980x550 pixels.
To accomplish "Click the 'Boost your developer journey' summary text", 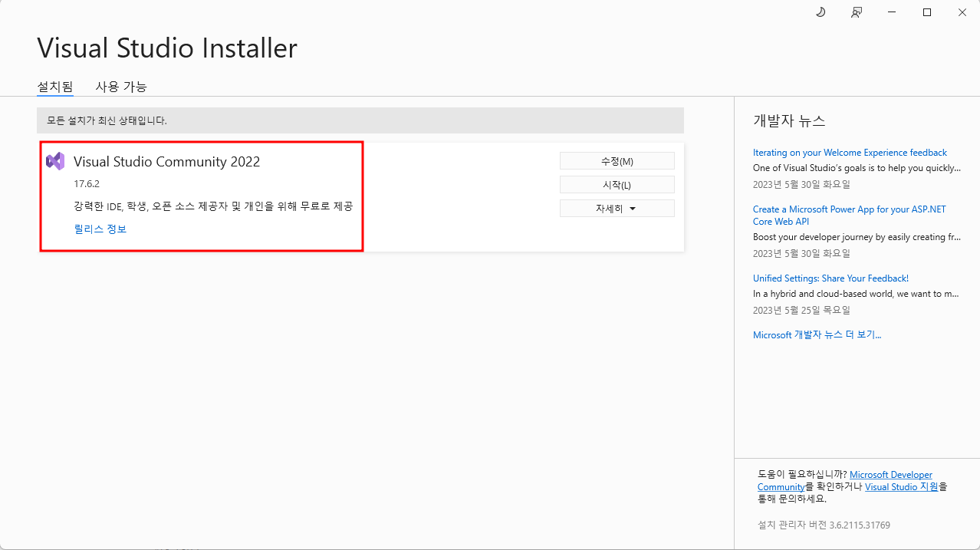I will tap(857, 237).
